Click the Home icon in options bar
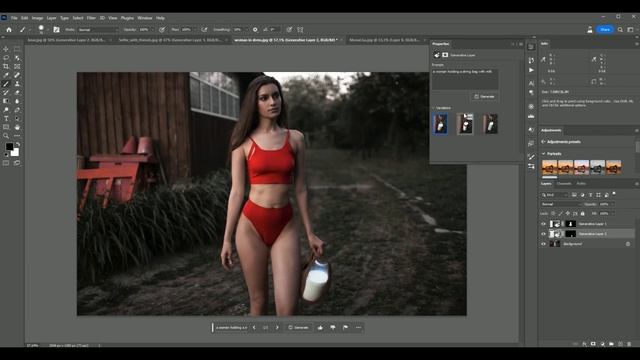This screenshot has height=360, width=640. pyautogui.click(x=9, y=29)
